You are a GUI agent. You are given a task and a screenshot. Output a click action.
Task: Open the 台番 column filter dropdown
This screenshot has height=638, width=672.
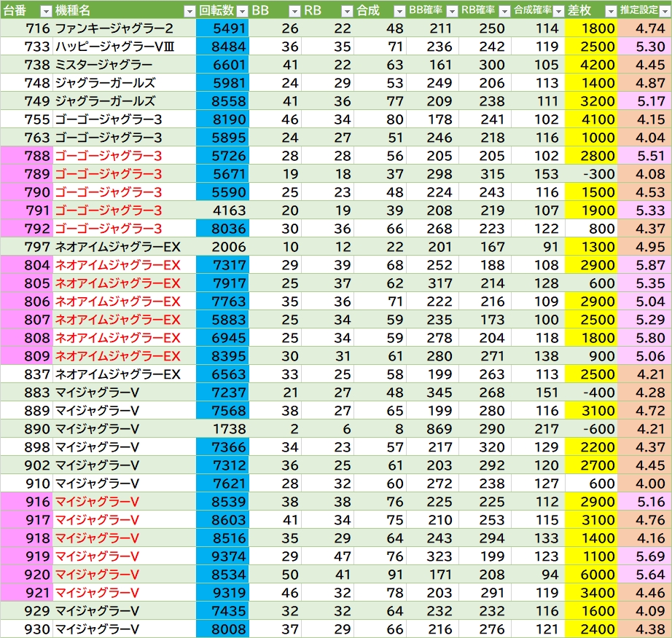pos(45,11)
